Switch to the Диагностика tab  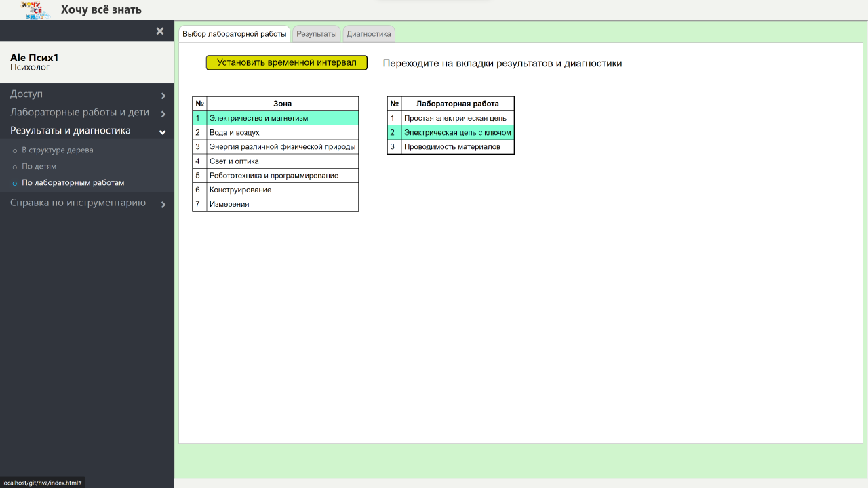(369, 34)
